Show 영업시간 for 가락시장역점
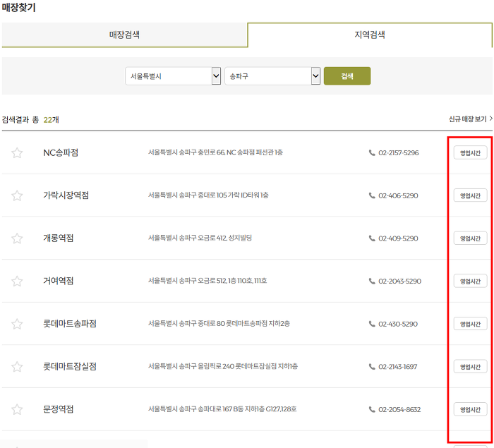Image resolution: width=494 pixels, height=448 pixels. click(471, 195)
